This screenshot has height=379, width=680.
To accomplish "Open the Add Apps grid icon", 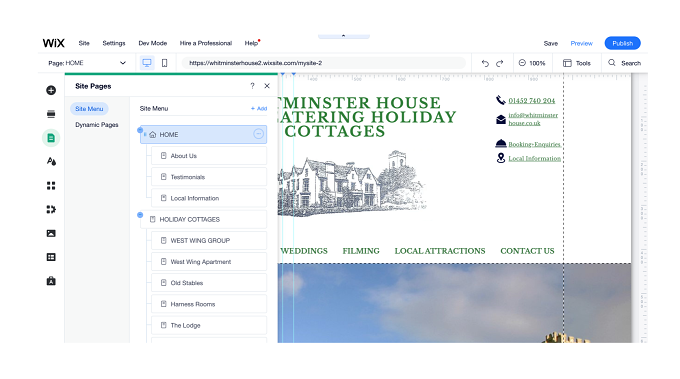I will 51,186.
